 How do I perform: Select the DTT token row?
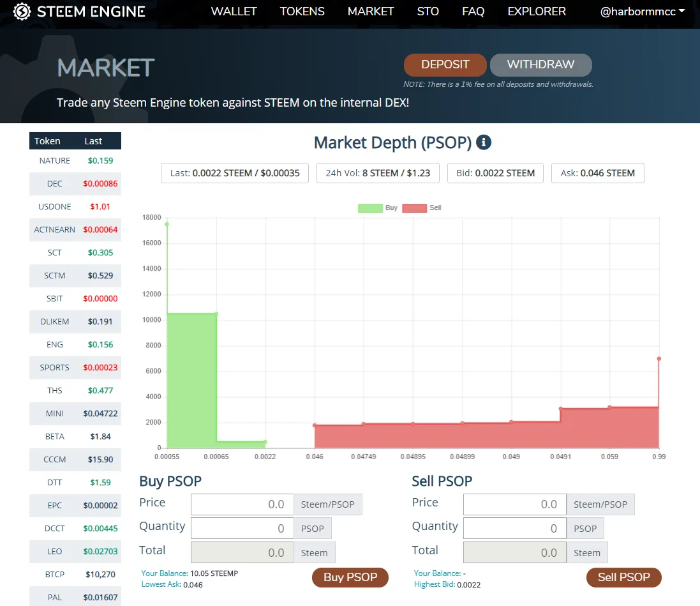75,483
